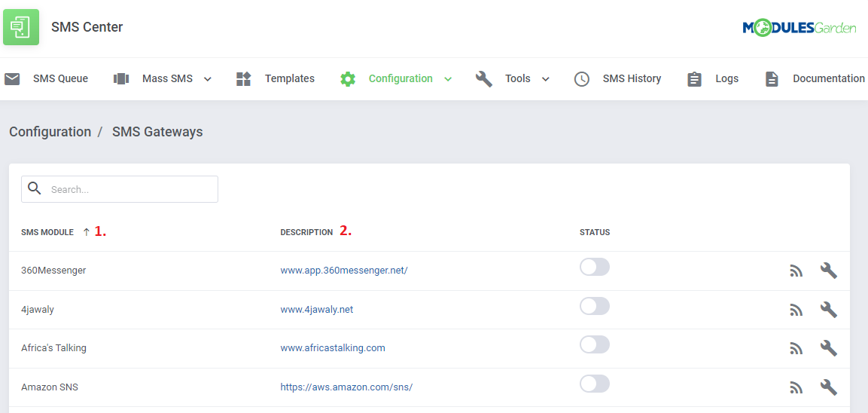Click the Mass SMS icon

pyautogui.click(x=121, y=78)
